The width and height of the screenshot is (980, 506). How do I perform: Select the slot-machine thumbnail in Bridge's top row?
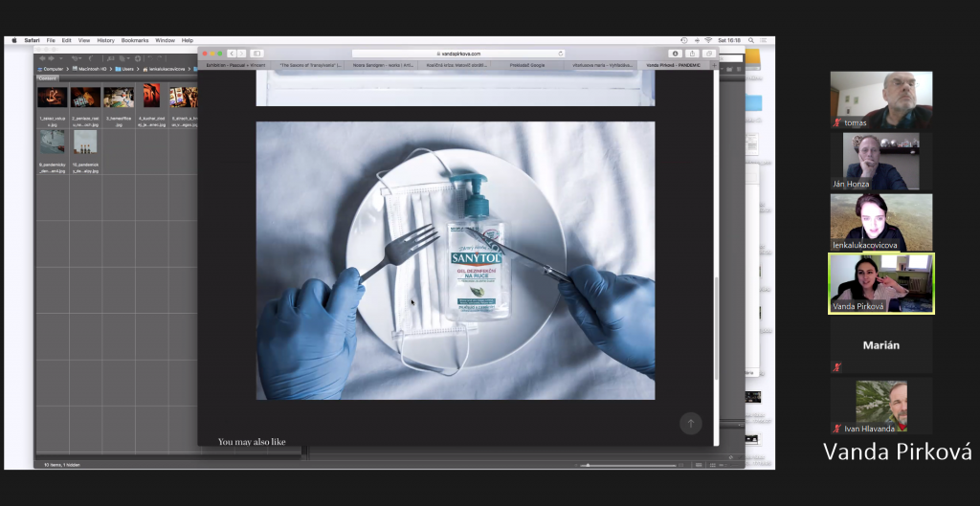184,98
